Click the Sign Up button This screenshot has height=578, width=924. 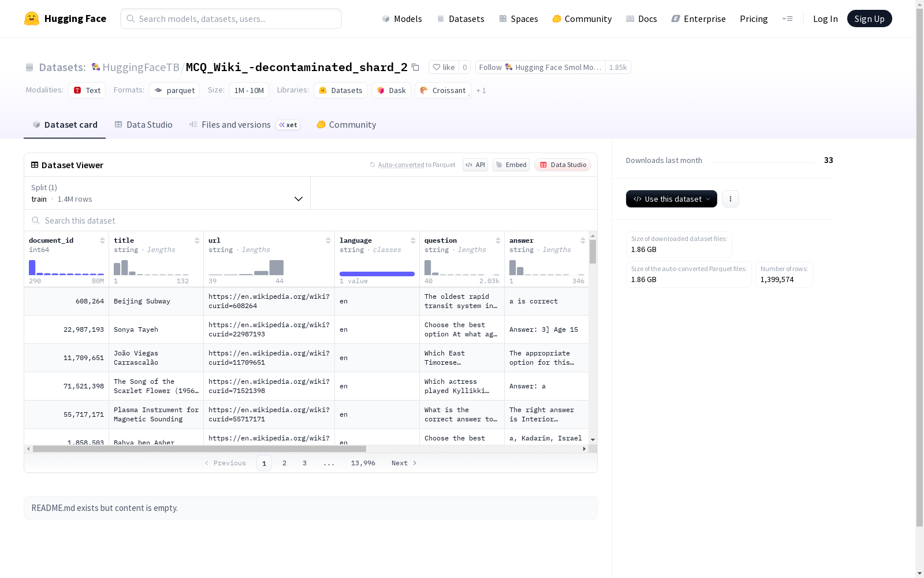(869, 18)
